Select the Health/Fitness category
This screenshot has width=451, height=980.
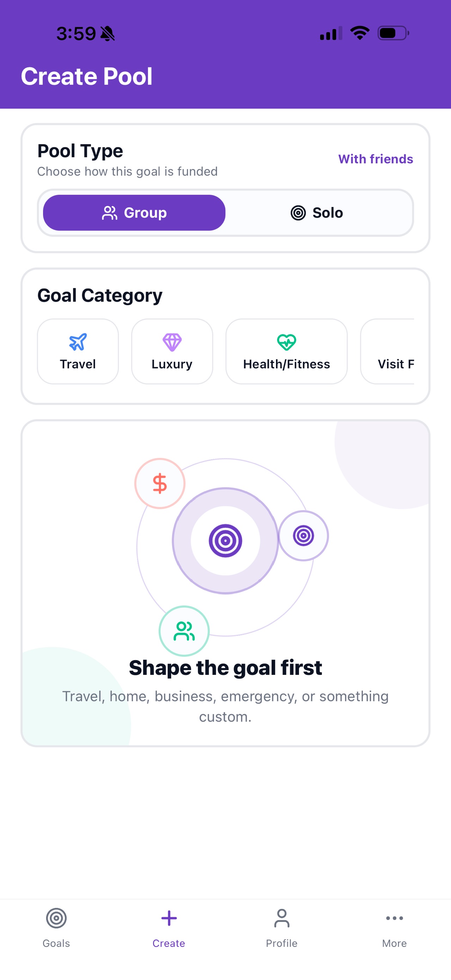tap(286, 351)
